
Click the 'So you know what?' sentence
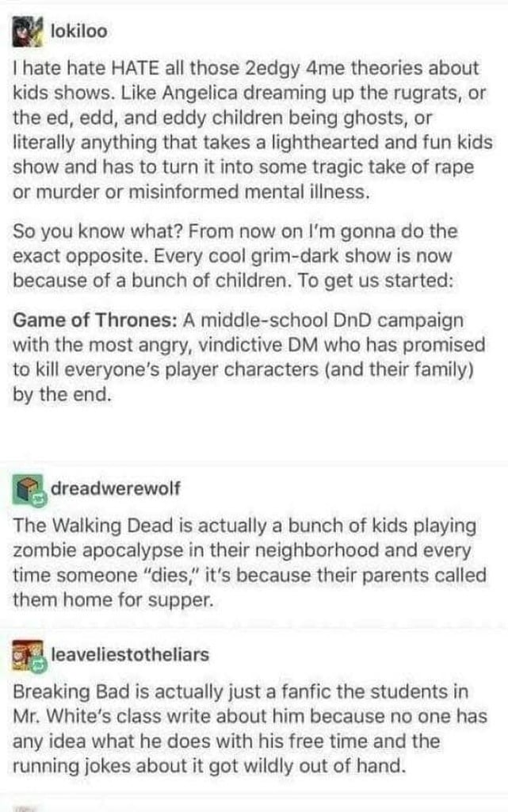[x=97, y=231]
